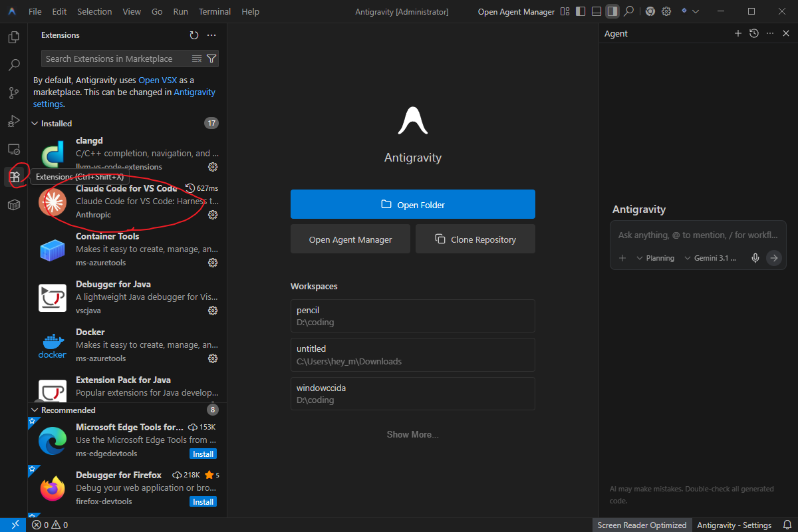Viewport: 798px width, 532px height.
Task: Click Show More workspaces
Action: click(413, 434)
